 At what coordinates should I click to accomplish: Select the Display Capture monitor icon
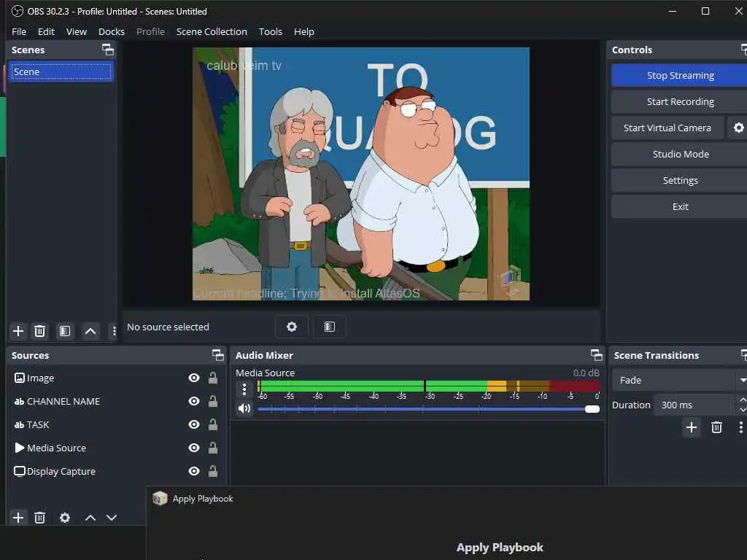point(20,472)
